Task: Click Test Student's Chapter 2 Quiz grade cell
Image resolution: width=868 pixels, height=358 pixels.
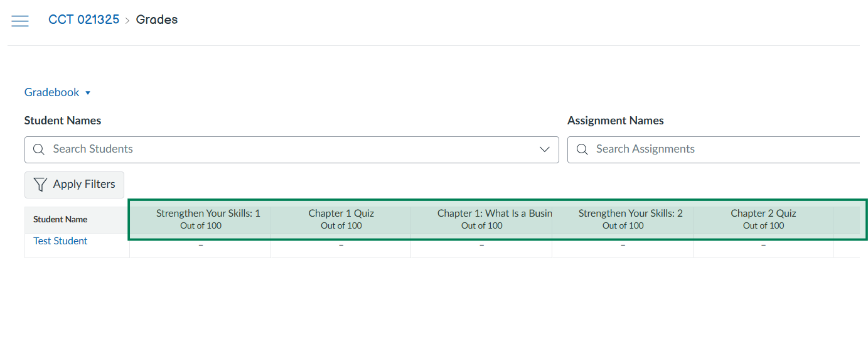Action: (x=763, y=246)
